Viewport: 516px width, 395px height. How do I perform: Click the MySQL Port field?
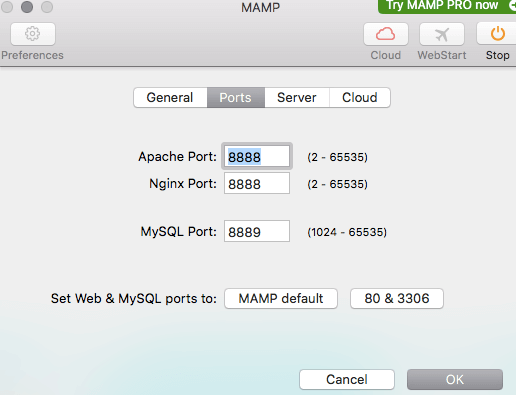(x=257, y=231)
